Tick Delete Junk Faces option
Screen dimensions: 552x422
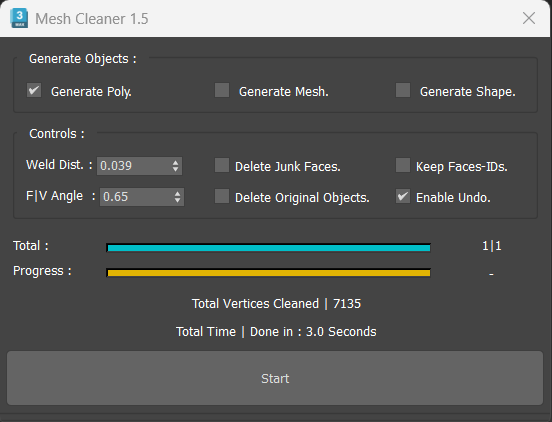coord(222,165)
